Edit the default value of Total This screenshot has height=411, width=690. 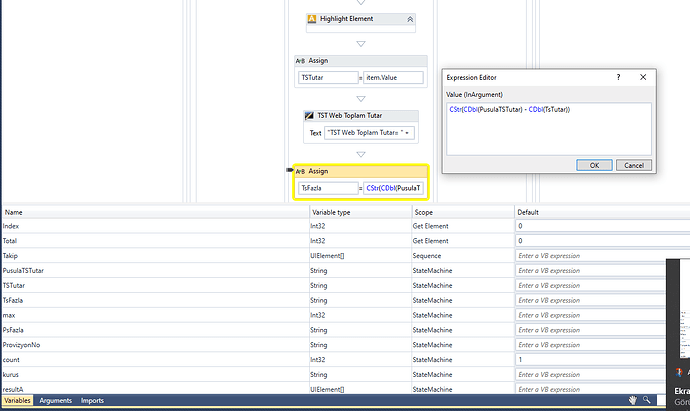tap(602, 241)
